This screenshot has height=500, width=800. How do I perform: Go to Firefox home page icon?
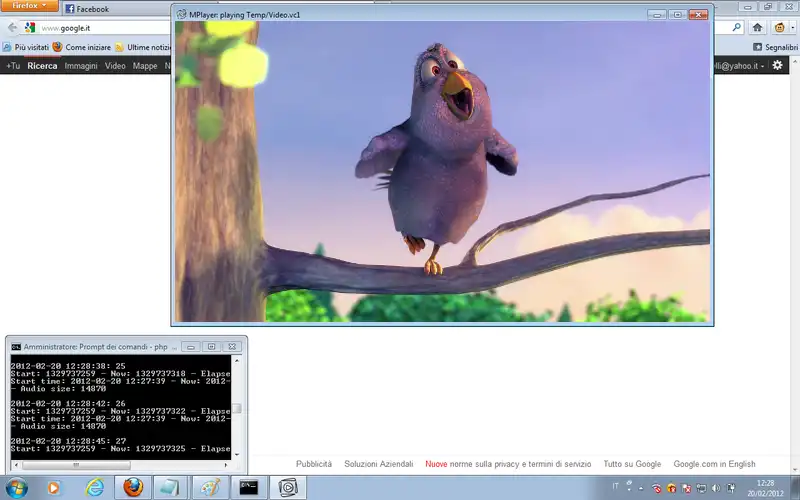[757, 28]
